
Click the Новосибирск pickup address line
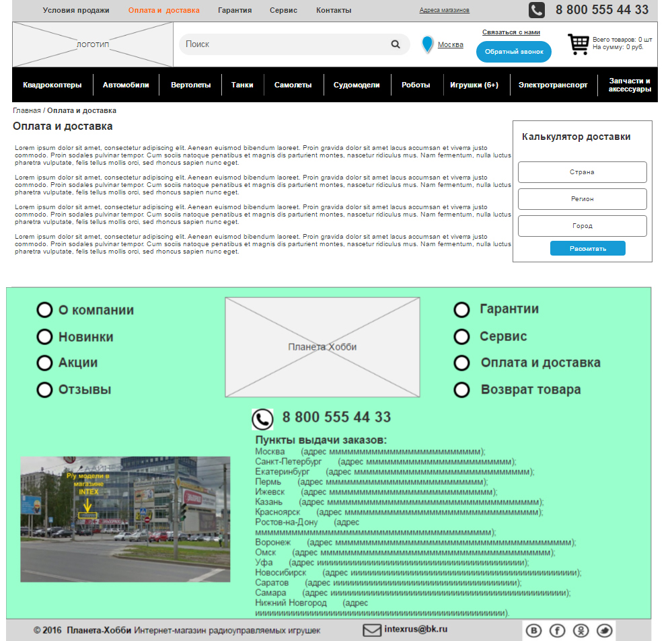coord(418,572)
